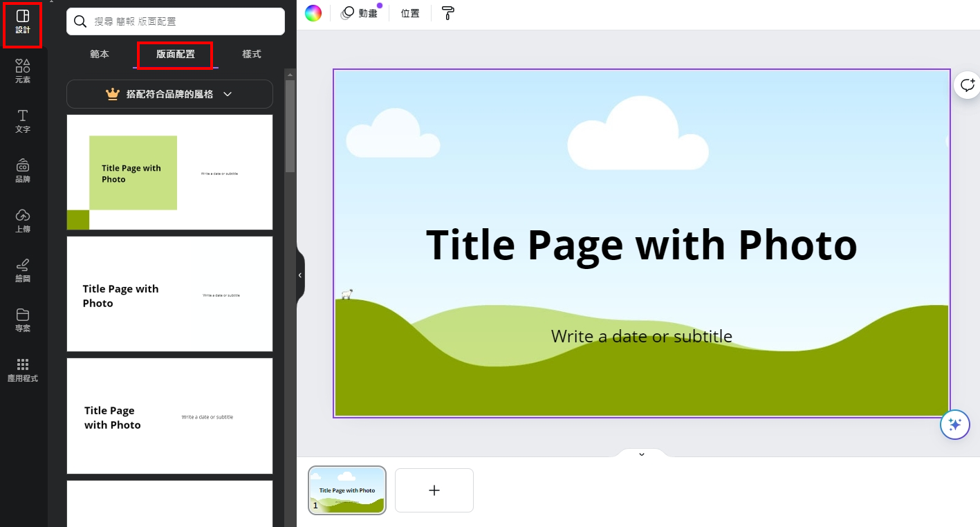This screenshot has width=980, height=527.
Task: Click the scrollbar up arrow in layout panel
Action: (290, 74)
